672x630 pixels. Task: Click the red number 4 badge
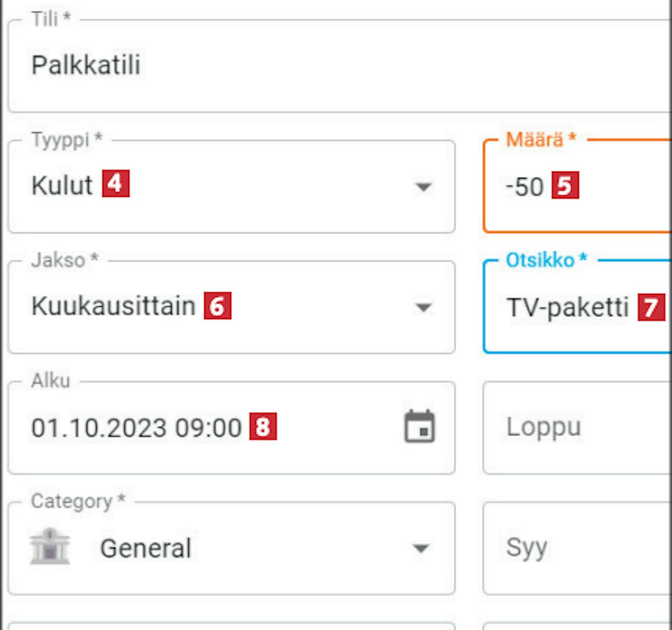[116, 184]
